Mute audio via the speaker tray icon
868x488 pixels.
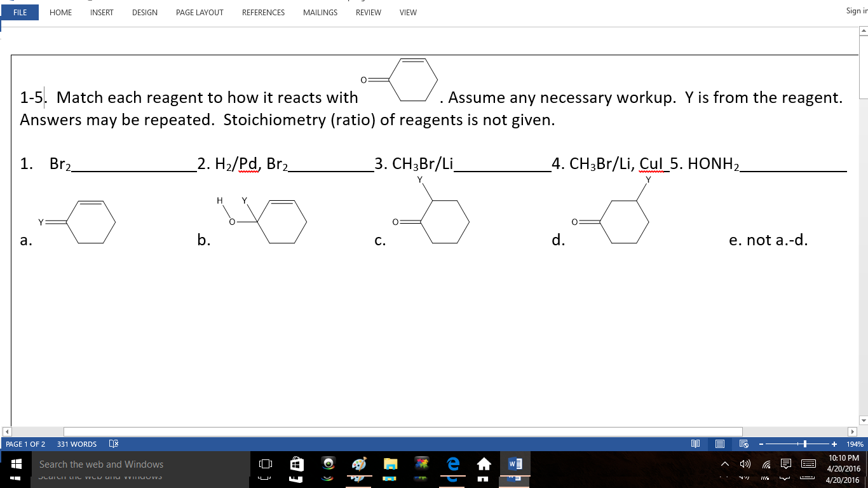[x=745, y=464]
